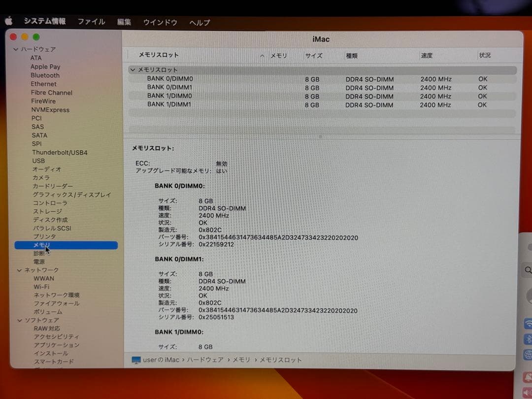This screenshot has height=399, width=532.
Task: Select Bluetooth in the hardware sidebar
Action: (x=44, y=75)
